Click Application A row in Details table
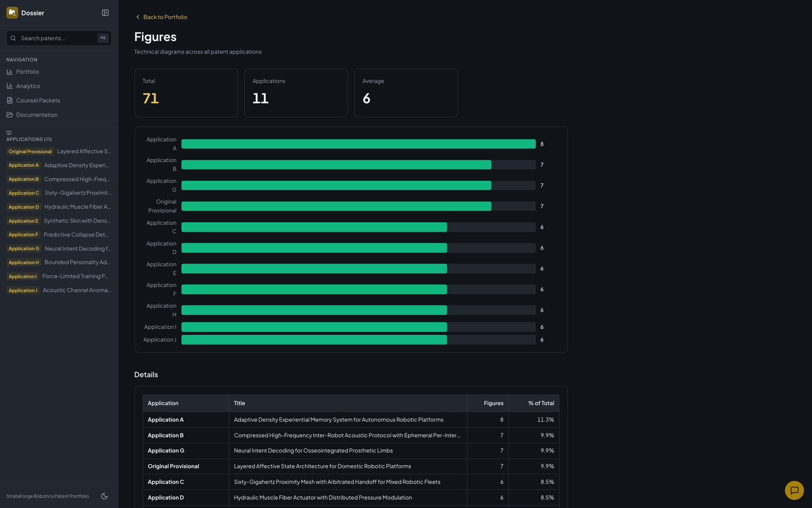 pyautogui.click(x=351, y=420)
